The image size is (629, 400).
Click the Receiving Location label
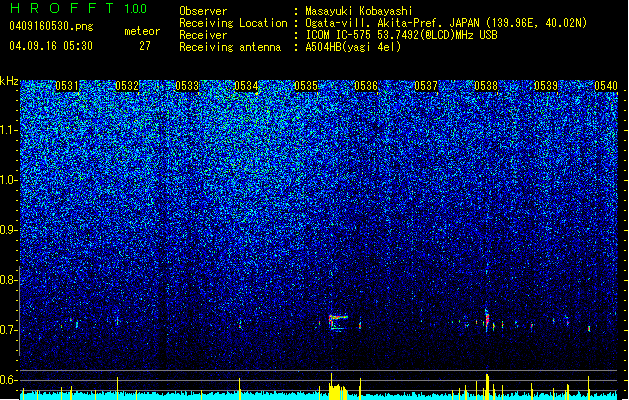(x=233, y=23)
